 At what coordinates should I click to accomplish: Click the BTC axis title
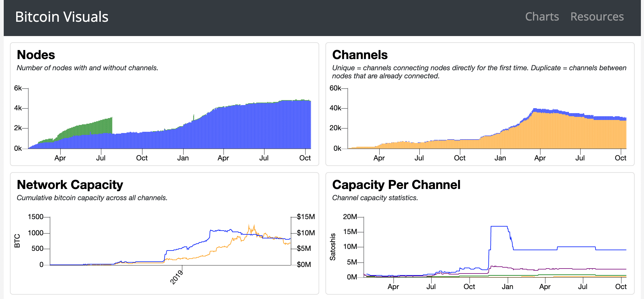click(17, 241)
